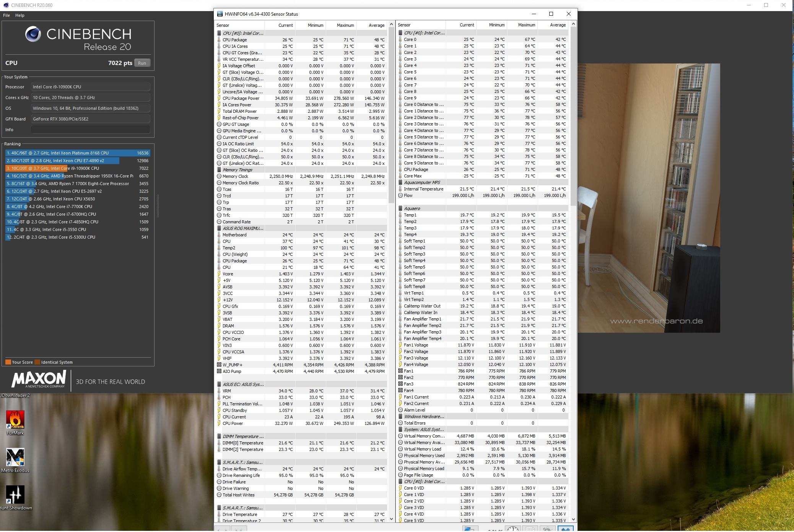Click the lightning icon next to CPU Package Power
The height and width of the screenshot is (532, 794).
tap(219, 98)
